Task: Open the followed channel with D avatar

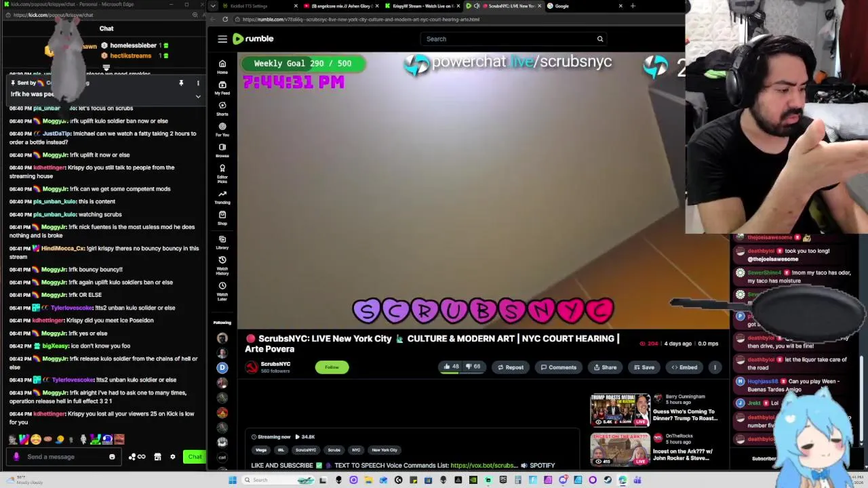Action: coord(222,367)
